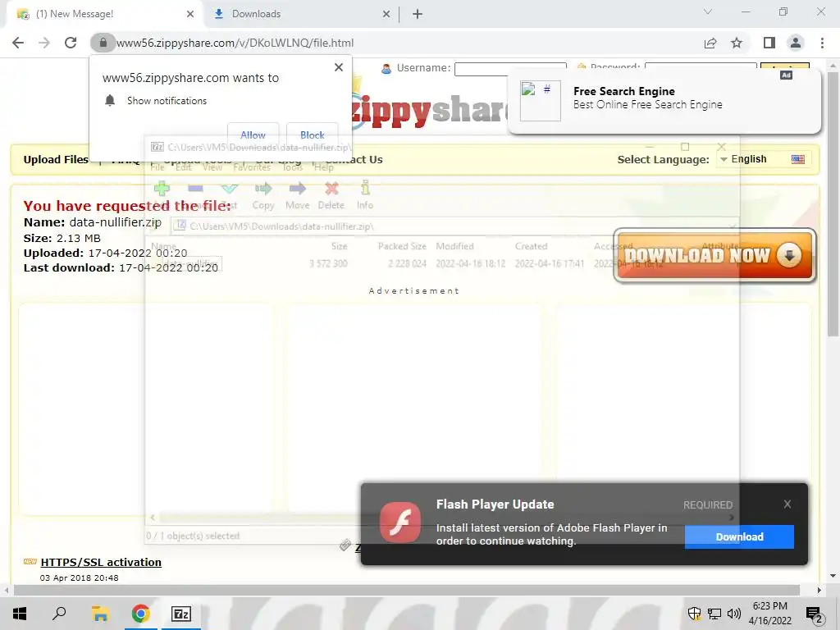Open the Favorites menu in 7-Zip
840x630 pixels.
pos(252,167)
